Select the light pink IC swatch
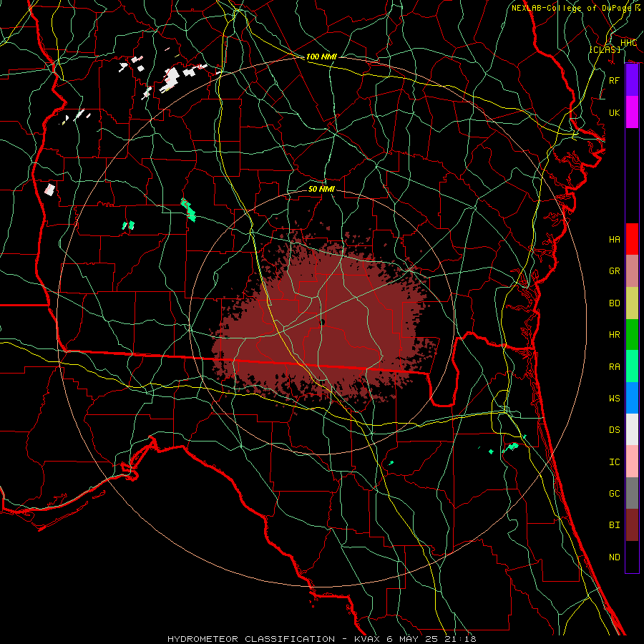Screen dimensions: 644x644 632,462
